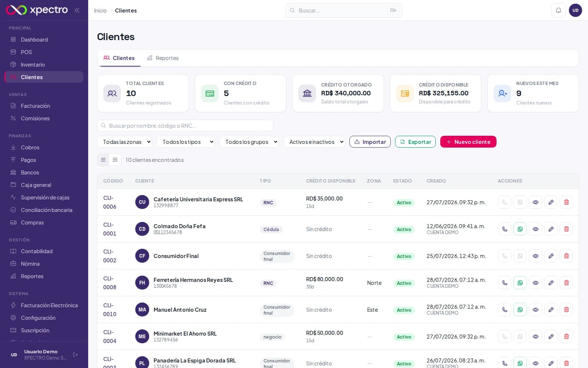Image resolution: width=588 pixels, height=368 pixels.
Task: WhatsApp Manuel Antonio Cruz
Action: click(x=520, y=309)
